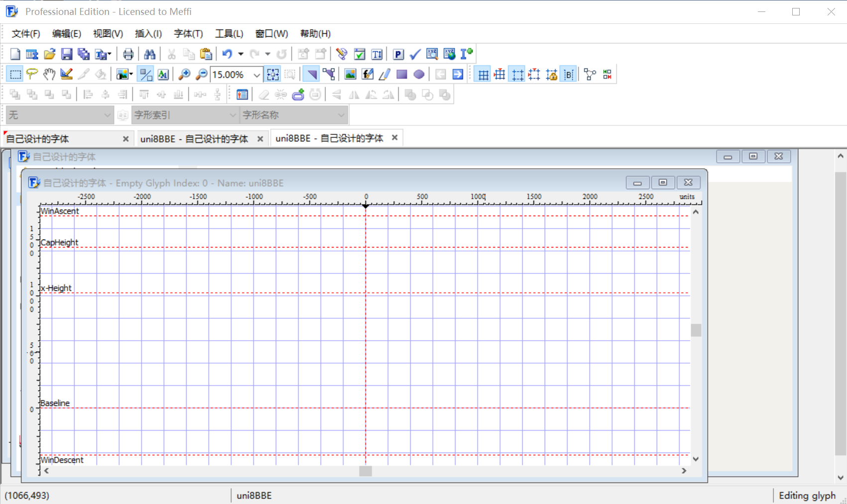Open the 编辑(E) menu
The image size is (847, 504).
tap(67, 33)
